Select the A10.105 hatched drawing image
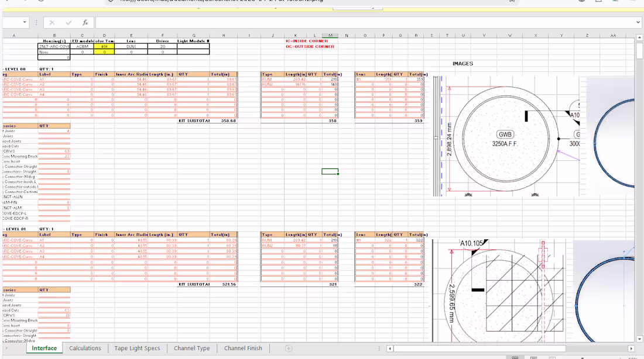 [499, 291]
